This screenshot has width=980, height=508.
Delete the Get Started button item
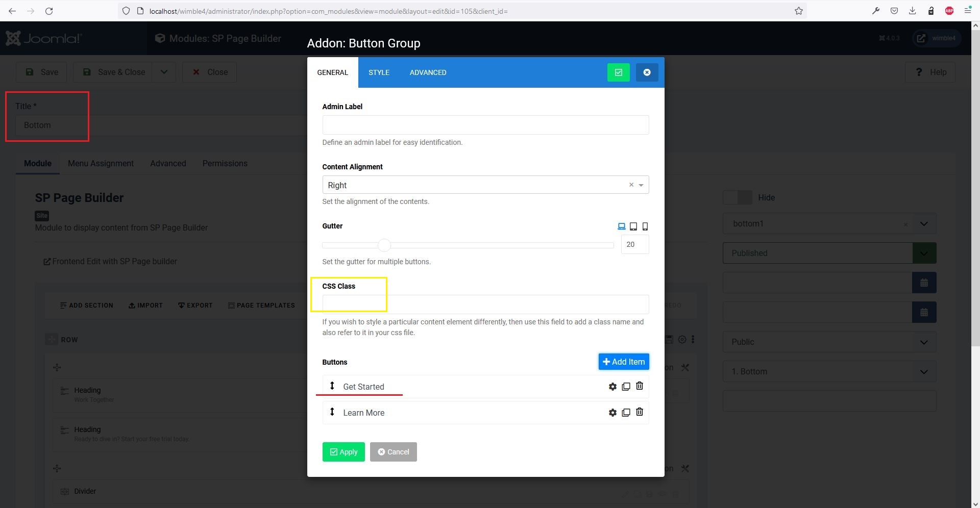coord(640,386)
